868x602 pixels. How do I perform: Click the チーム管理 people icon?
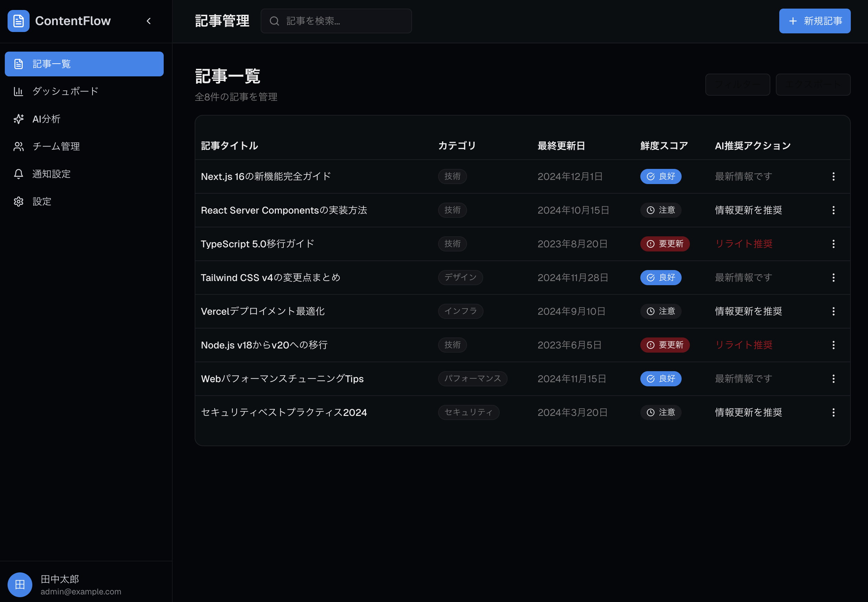pos(19,146)
